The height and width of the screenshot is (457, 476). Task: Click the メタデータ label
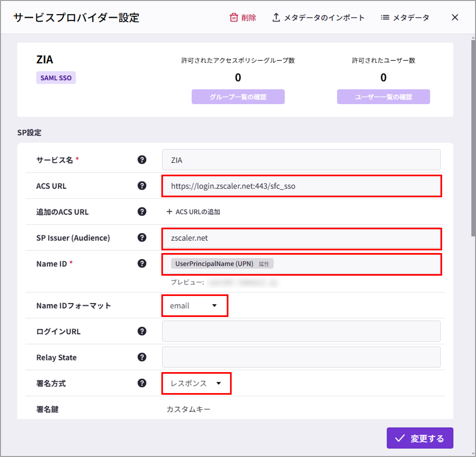tap(411, 18)
